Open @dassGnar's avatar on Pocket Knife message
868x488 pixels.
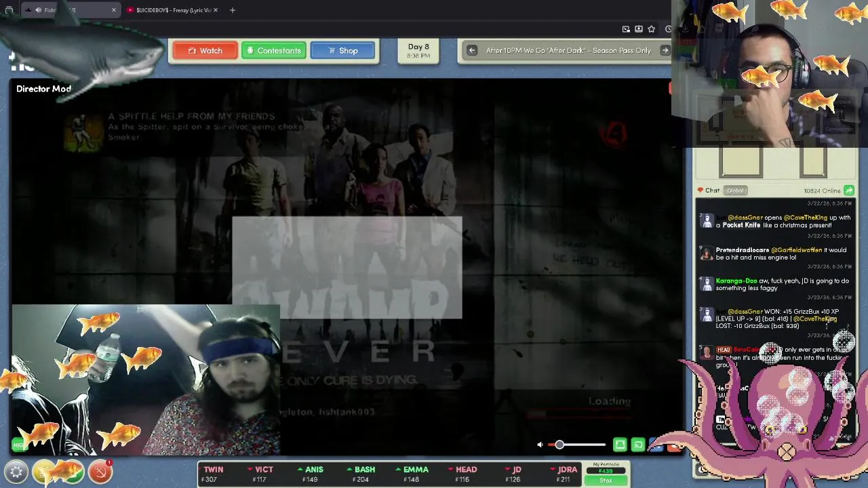707,221
